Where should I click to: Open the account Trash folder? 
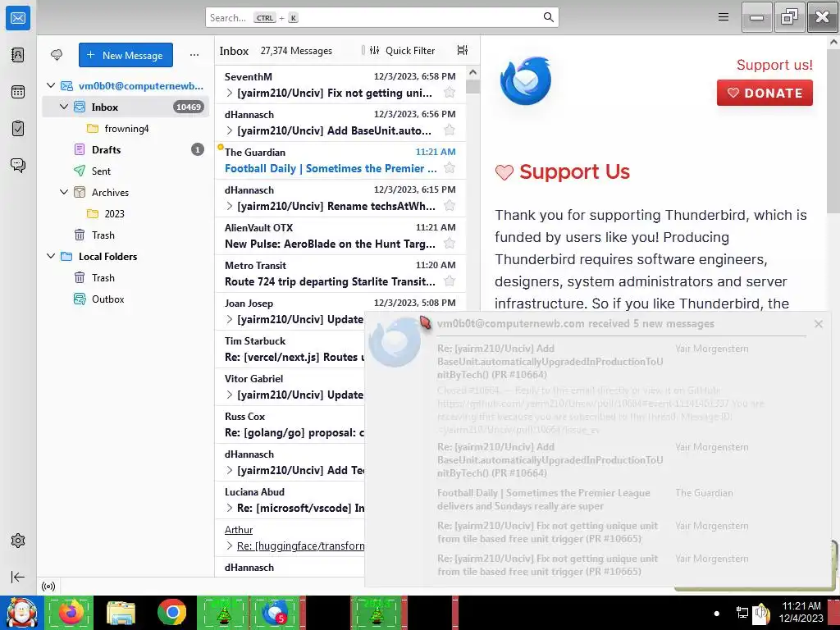(126, 235)
